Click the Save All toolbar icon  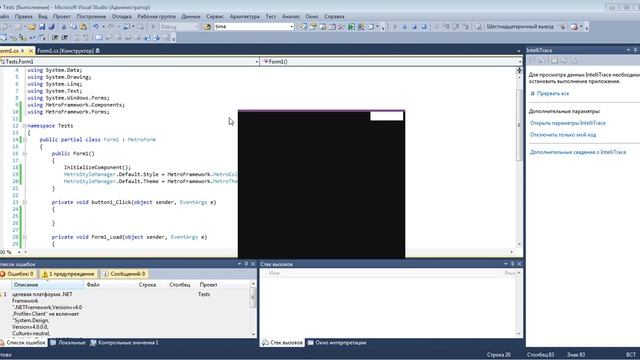(x=51, y=27)
